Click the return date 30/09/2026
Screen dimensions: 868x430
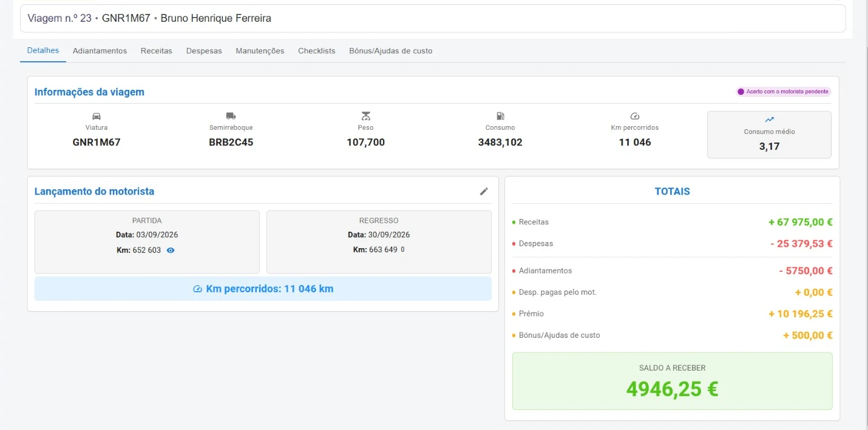pyautogui.click(x=388, y=235)
